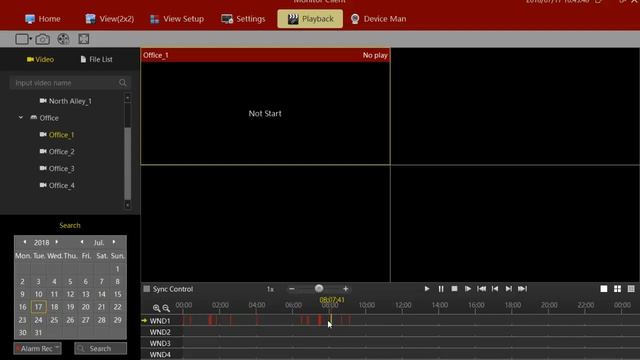Select the WND2 timeline row label
This screenshot has width=640, height=360.
160,332
